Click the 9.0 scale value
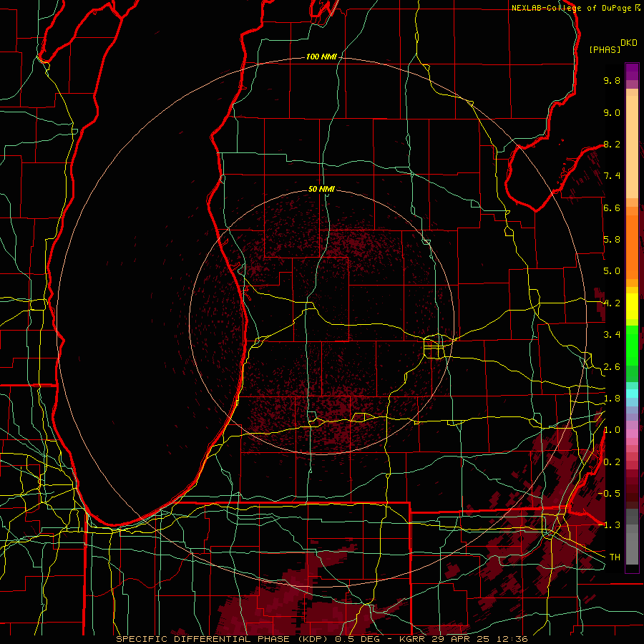Screen dimensions: 644x644 click(x=612, y=112)
